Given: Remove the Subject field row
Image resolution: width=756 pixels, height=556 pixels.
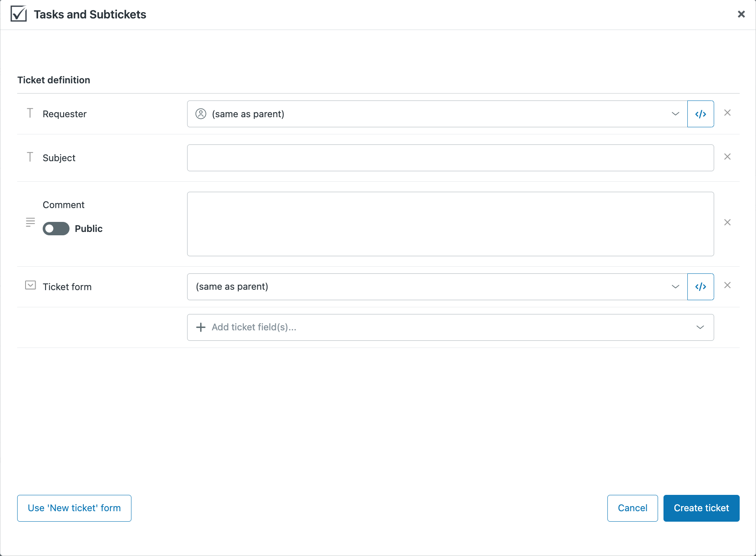Looking at the screenshot, I should coord(728,157).
